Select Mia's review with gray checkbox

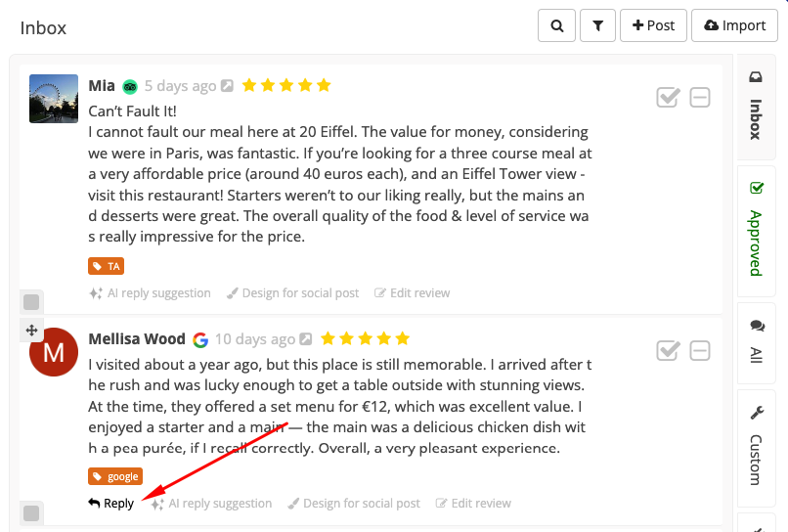(31, 302)
